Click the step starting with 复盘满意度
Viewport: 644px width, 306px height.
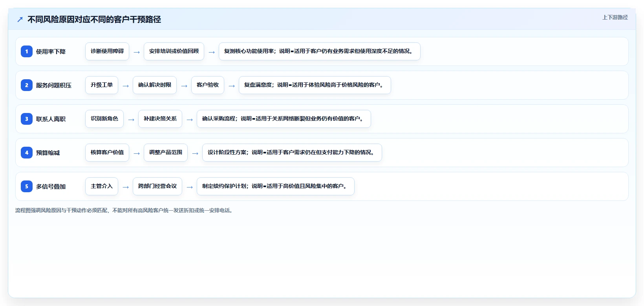[315, 85]
